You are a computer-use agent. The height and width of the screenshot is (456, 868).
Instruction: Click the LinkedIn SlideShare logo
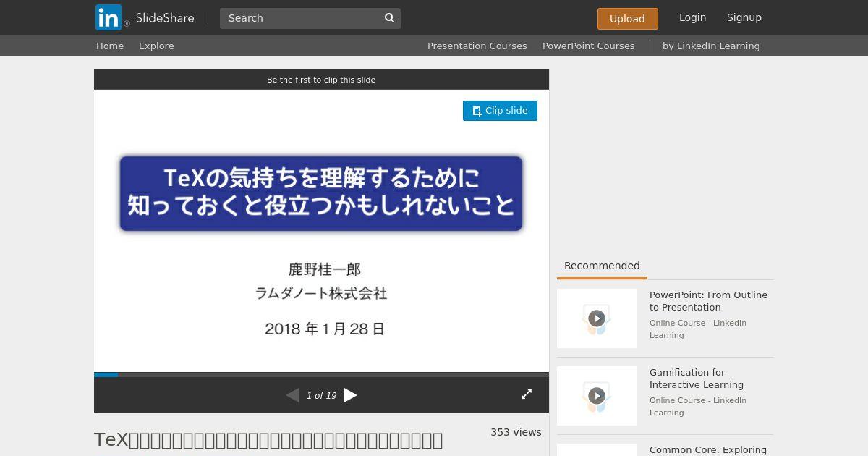145,17
